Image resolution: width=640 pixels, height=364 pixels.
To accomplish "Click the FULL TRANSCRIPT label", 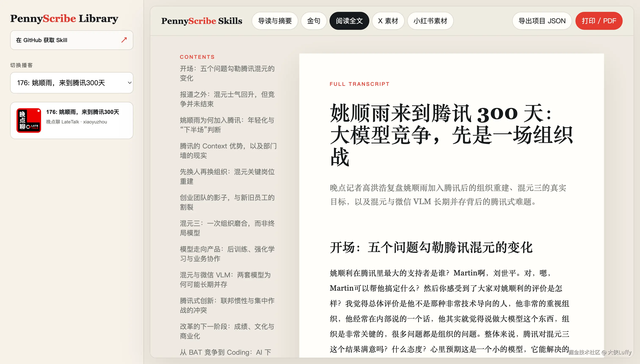I will coord(359,84).
